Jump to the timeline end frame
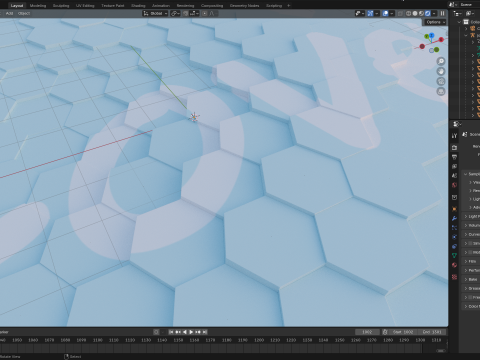Image resolution: width=480 pixels, height=360 pixels. pos(205,332)
